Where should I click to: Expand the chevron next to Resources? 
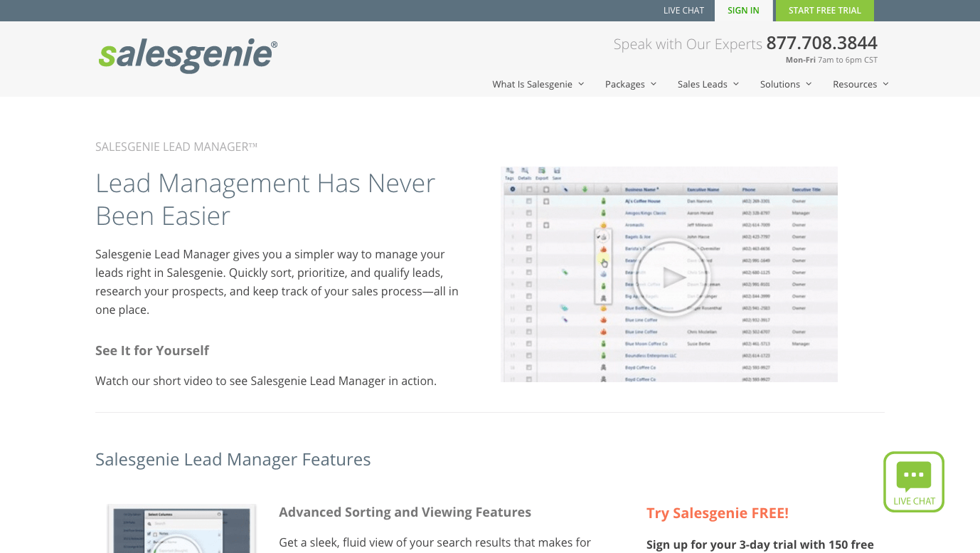(x=885, y=84)
